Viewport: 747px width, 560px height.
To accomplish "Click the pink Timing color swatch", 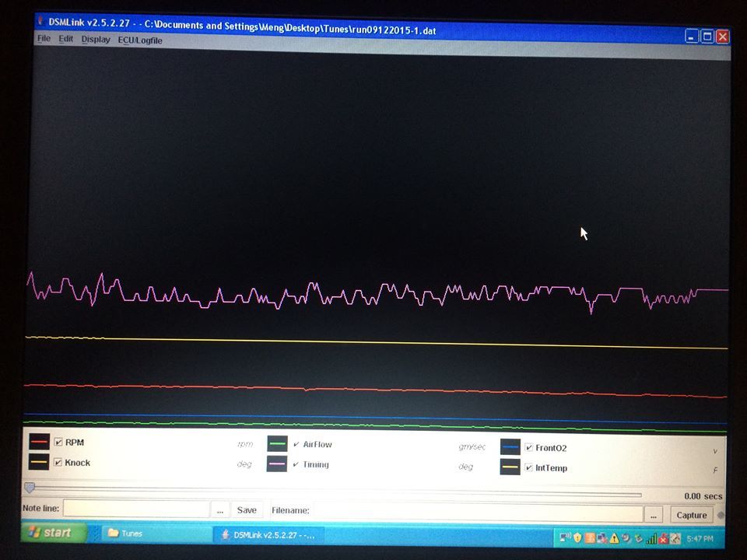I will pos(277,464).
